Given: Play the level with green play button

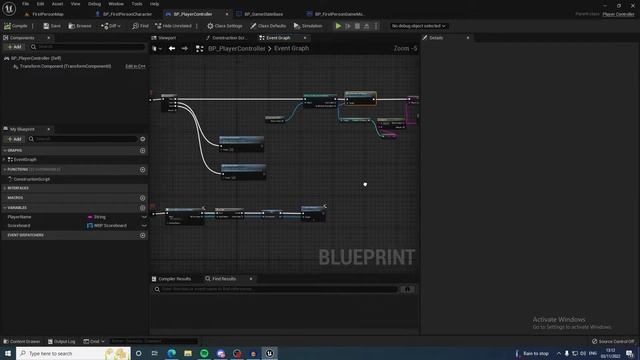Looking at the screenshot, I should tap(338, 26).
